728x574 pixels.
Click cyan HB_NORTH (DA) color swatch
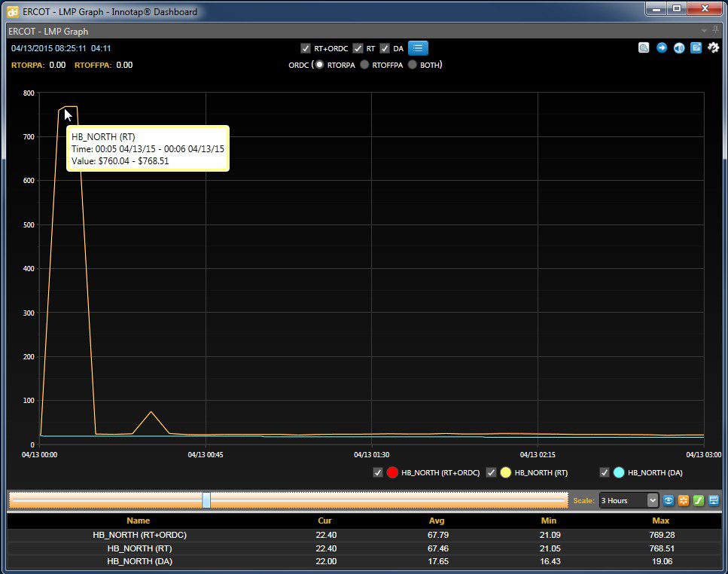619,473
